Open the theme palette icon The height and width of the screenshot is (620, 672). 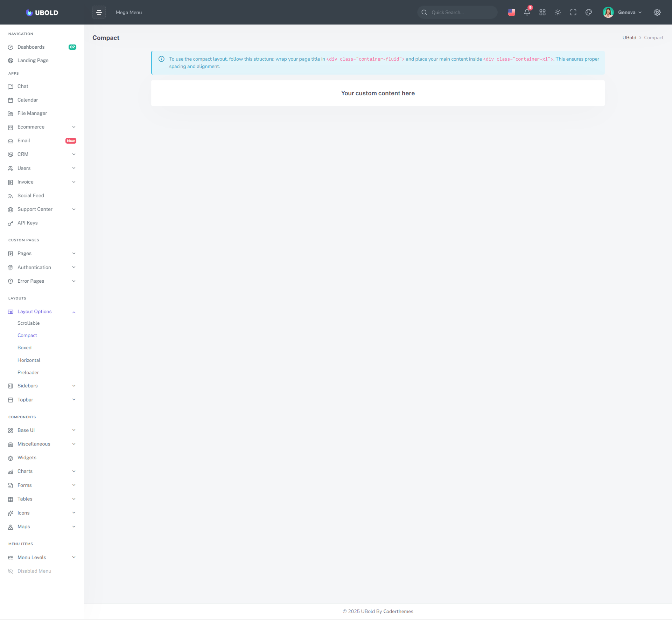[589, 12]
